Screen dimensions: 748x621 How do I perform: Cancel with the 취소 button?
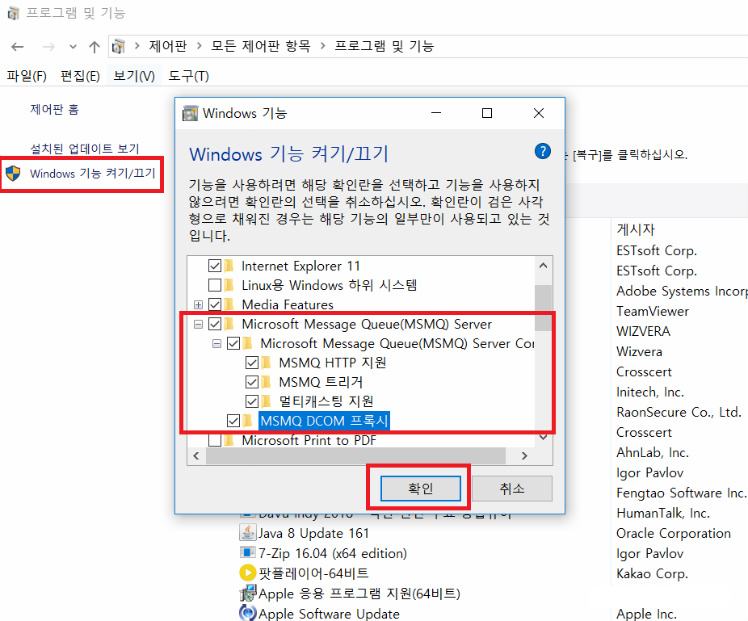[x=512, y=488]
